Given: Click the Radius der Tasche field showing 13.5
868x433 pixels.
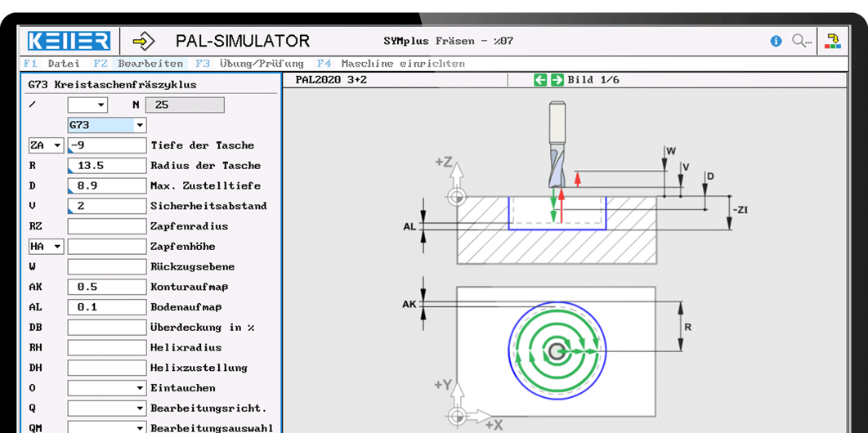Looking at the screenshot, I should pyautogui.click(x=107, y=166).
